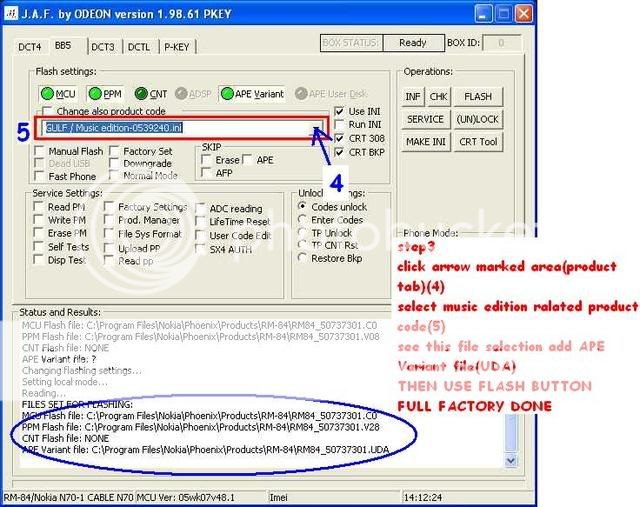Check the SKIP Erase checkbox
The width and height of the screenshot is (640, 507).
[x=207, y=160]
